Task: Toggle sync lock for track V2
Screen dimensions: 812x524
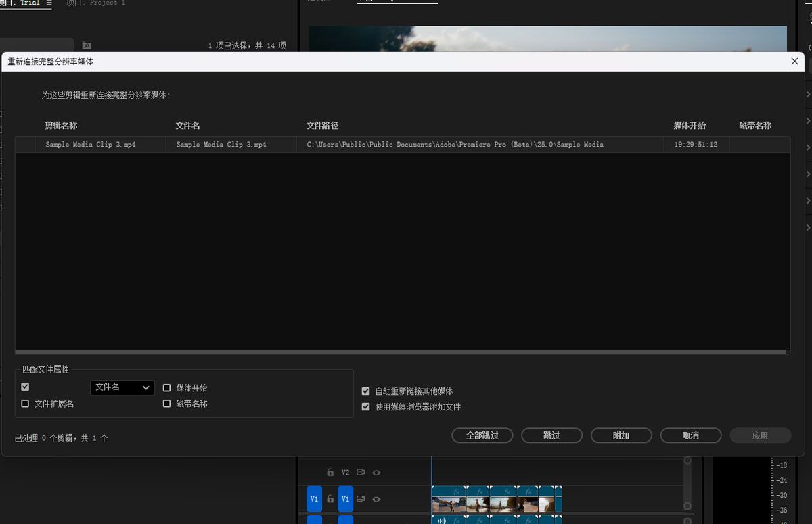Action: 361,473
